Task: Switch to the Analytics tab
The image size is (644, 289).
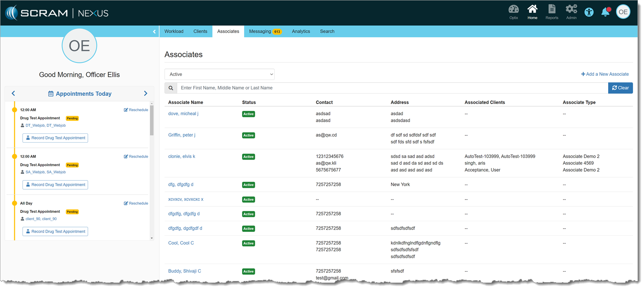Action: coord(301,31)
